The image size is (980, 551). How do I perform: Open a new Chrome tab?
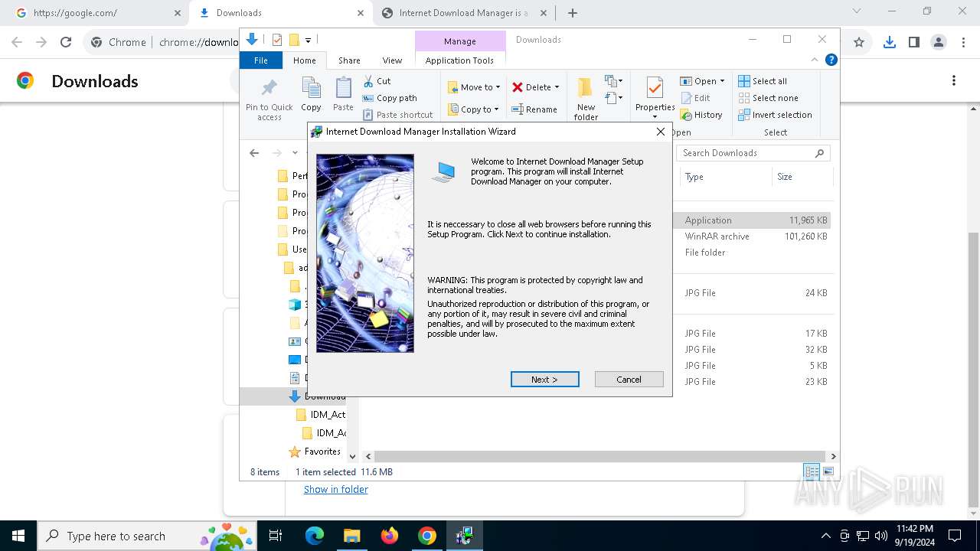573,13
